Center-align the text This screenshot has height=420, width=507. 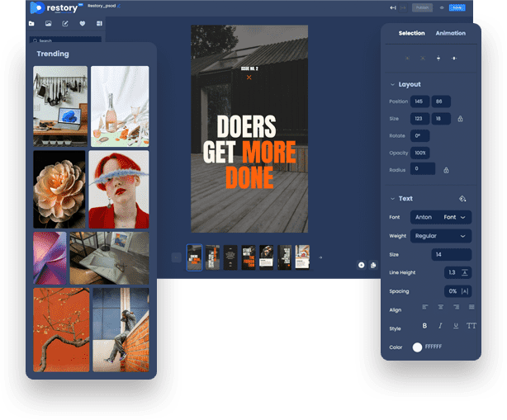coord(440,307)
